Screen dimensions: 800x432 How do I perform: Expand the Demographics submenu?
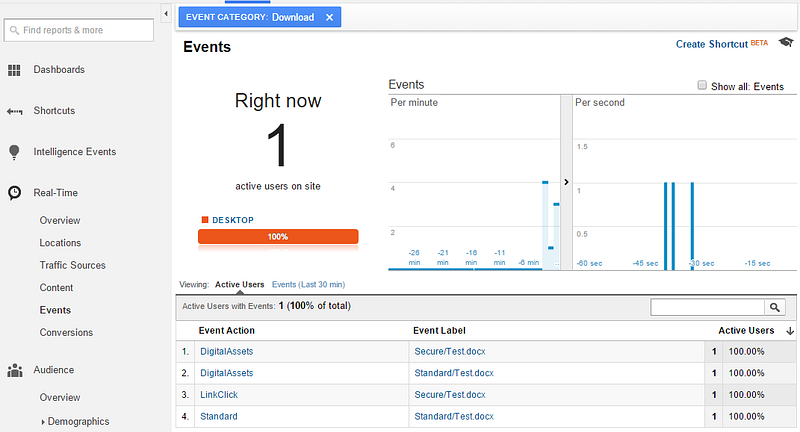(x=43, y=422)
